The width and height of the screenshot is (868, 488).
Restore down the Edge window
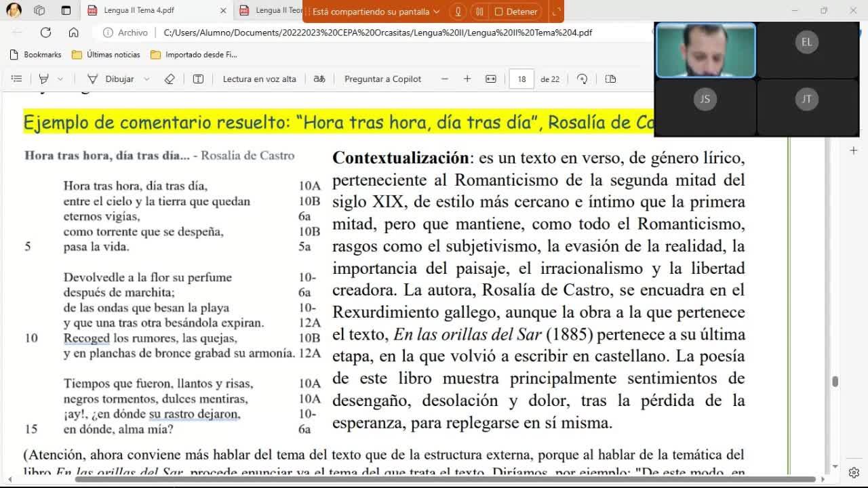824,10
